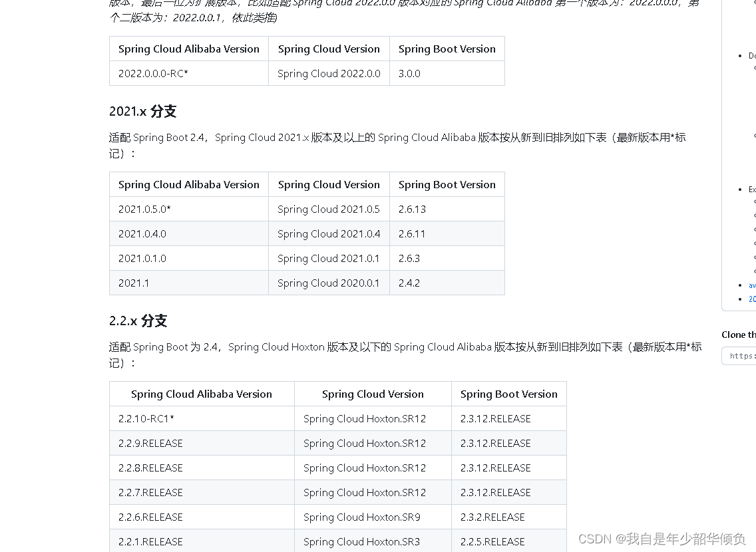Click the 2.6.11 Spring Boot version cell
Screen dimensions: 756x552
(447, 233)
